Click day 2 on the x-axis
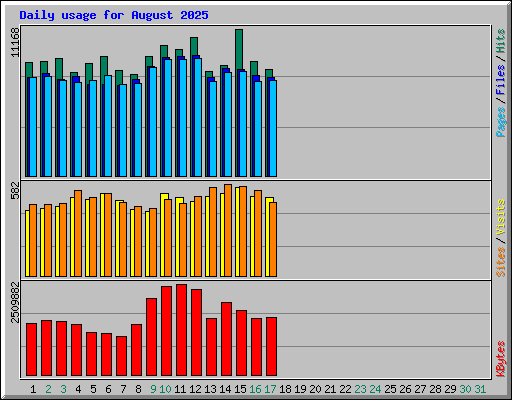 (48, 389)
